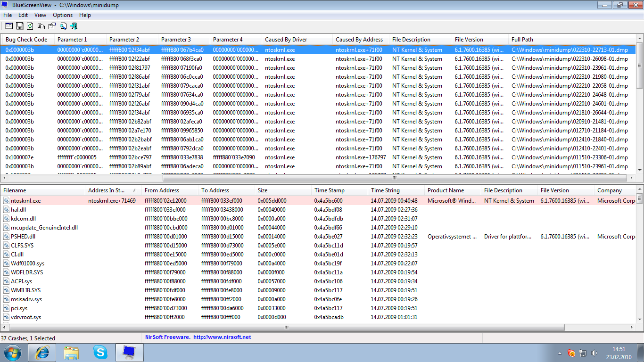Click the kdcom.dll file icon
644x362 pixels.
(x=7, y=219)
